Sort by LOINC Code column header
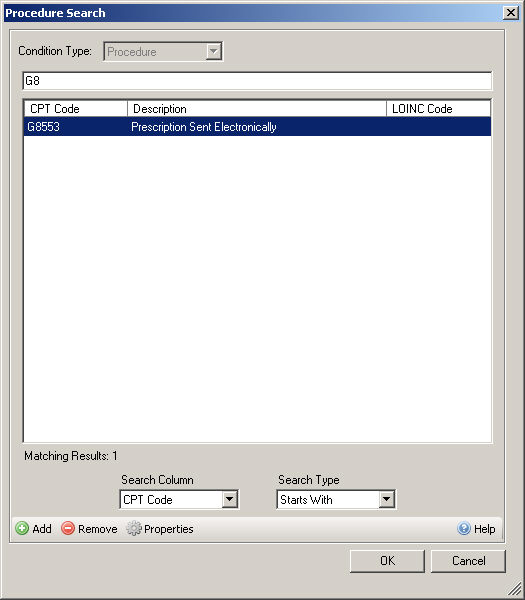Viewport: 525px width, 600px height. point(439,109)
